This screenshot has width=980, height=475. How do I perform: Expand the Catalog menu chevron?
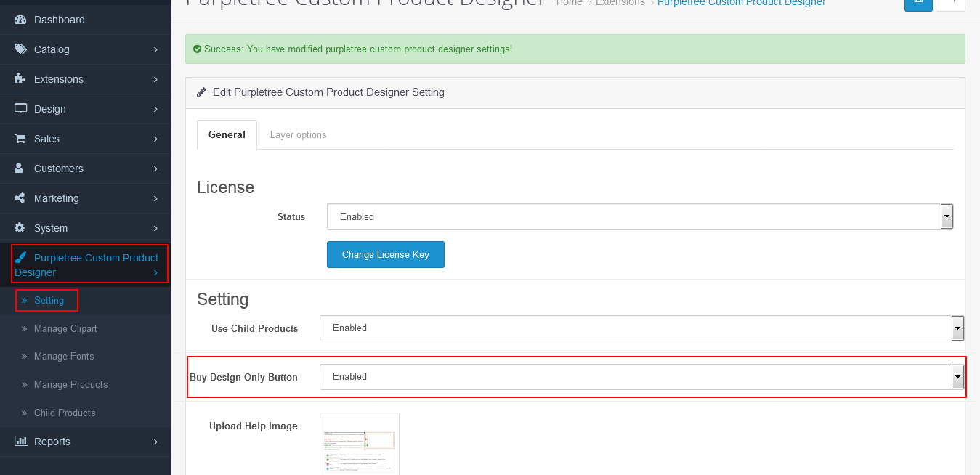[x=155, y=49]
